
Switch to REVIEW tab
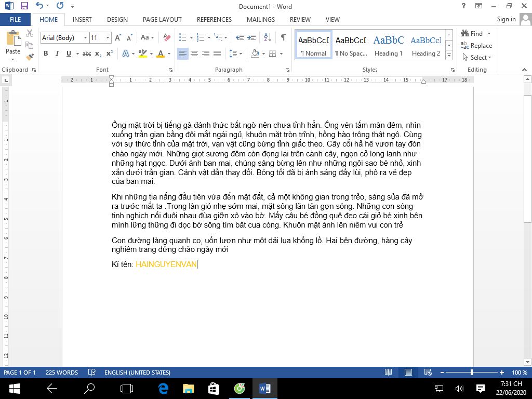point(300,20)
